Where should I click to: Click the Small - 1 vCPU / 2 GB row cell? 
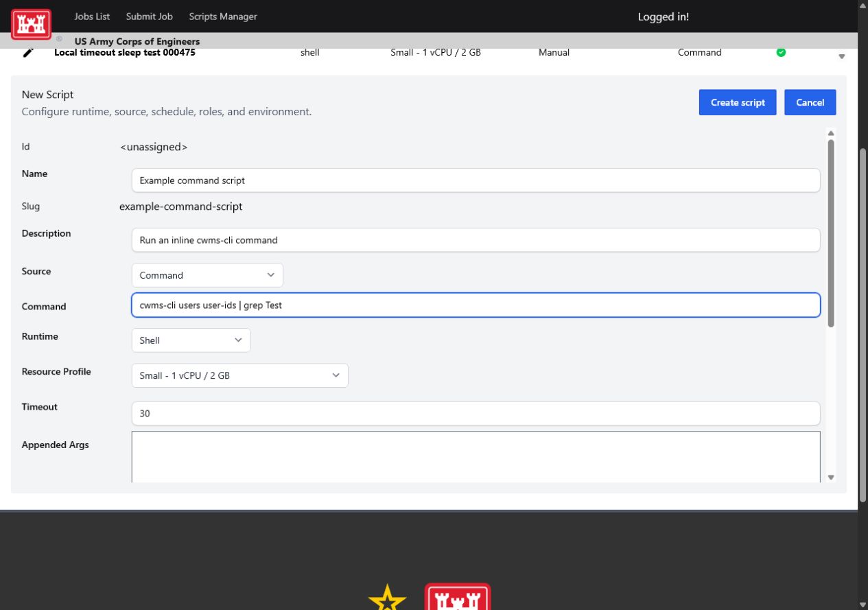click(x=436, y=52)
